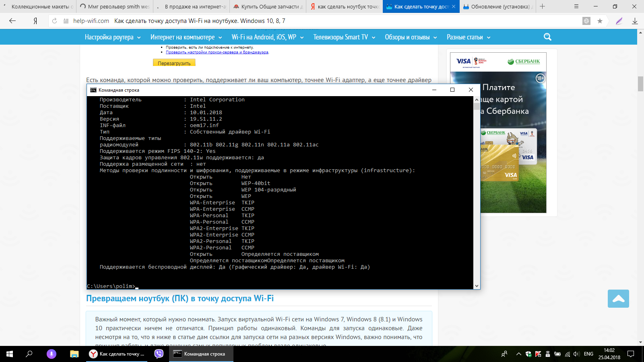Open the People icon in the taskbar
This screenshot has width=644, height=362.
(x=504, y=354)
